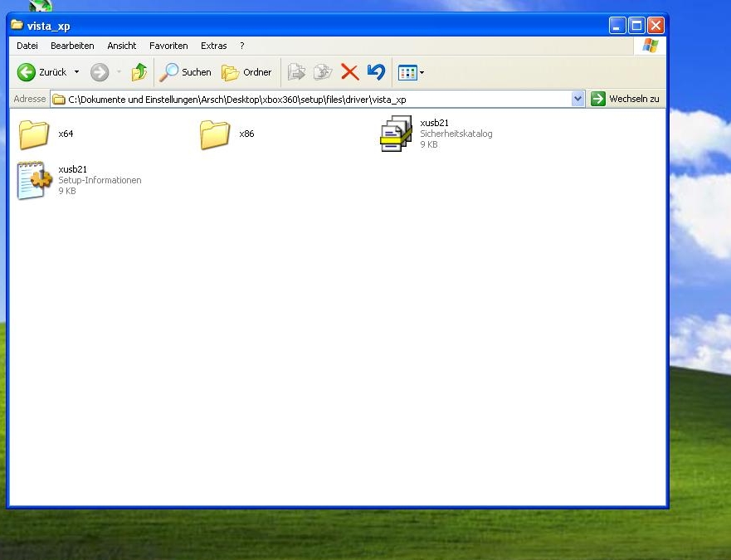Open the Datei menu
Viewport: 731px width, 560px height.
[x=27, y=46]
